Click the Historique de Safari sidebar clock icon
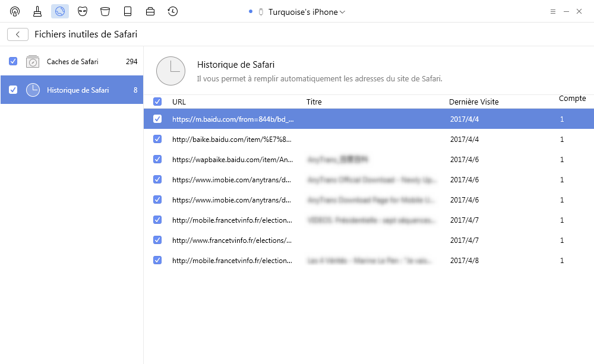The image size is (594, 364). click(x=33, y=90)
